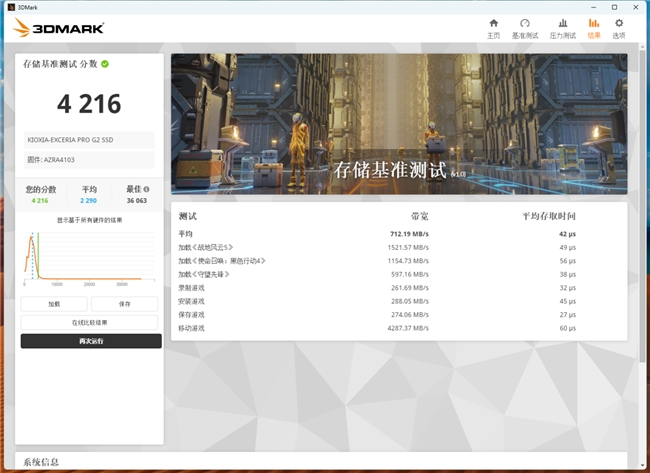Click the 系统信息 section heading
The height and width of the screenshot is (473, 650).
[x=41, y=462]
